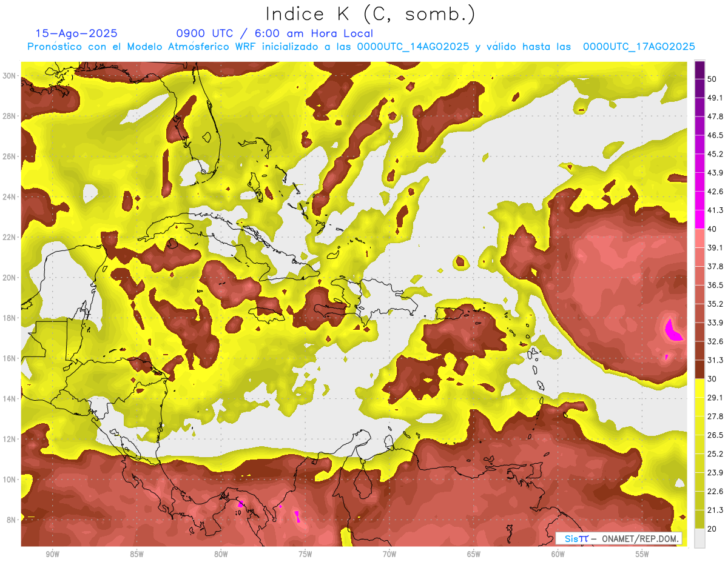728x562 pixels.
Task: Click the "35.2" colorbar value
Action: tap(715, 304)
